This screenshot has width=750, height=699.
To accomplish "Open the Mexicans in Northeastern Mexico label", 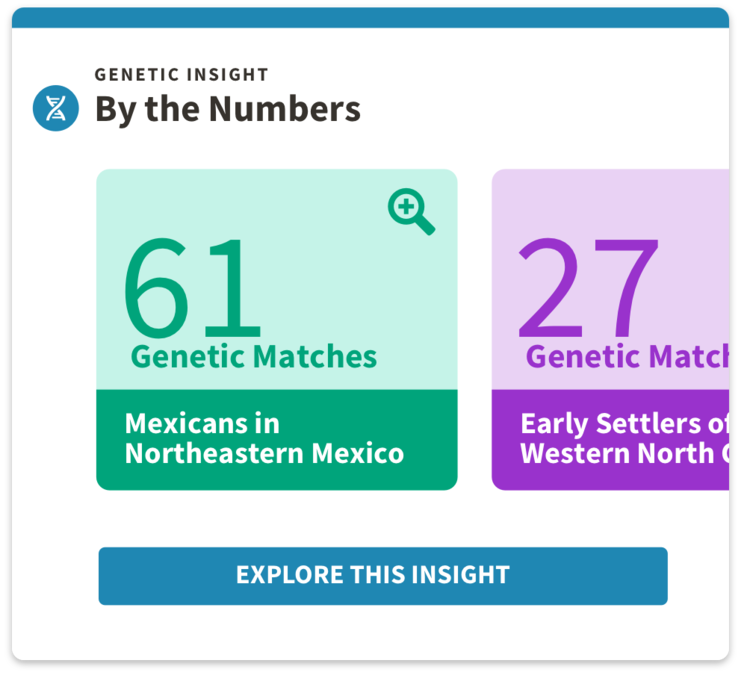I will (x=264, y=438).
